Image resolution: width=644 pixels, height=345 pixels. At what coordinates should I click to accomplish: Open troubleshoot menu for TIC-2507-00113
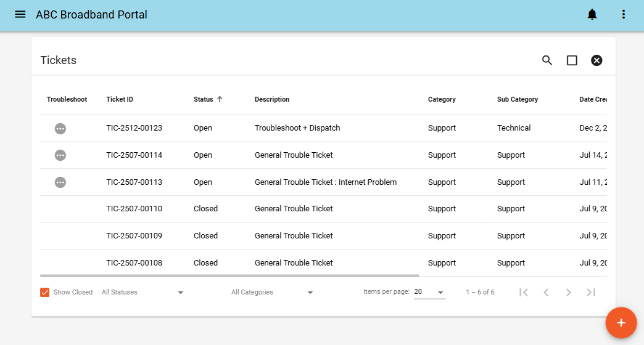(x=60, y=182)
